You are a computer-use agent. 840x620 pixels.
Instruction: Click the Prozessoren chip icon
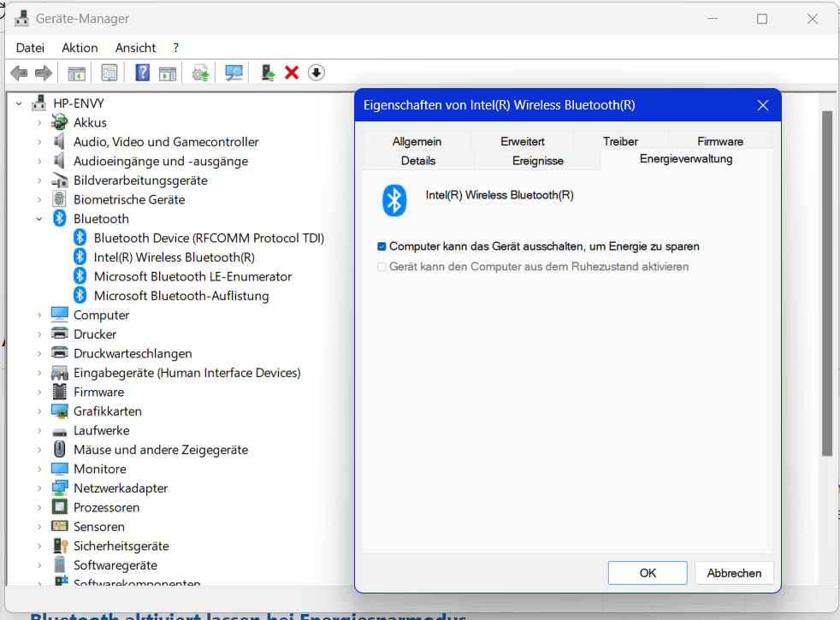pos(60,507)
